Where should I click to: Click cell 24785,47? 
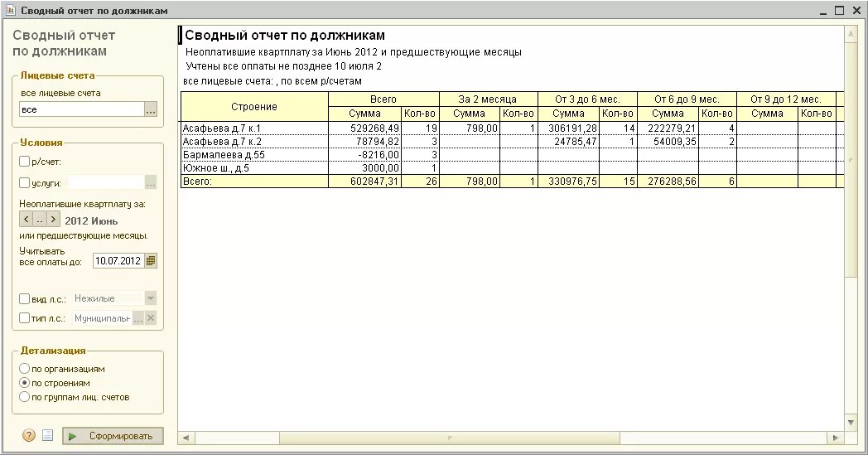click(x=568, y=142)
